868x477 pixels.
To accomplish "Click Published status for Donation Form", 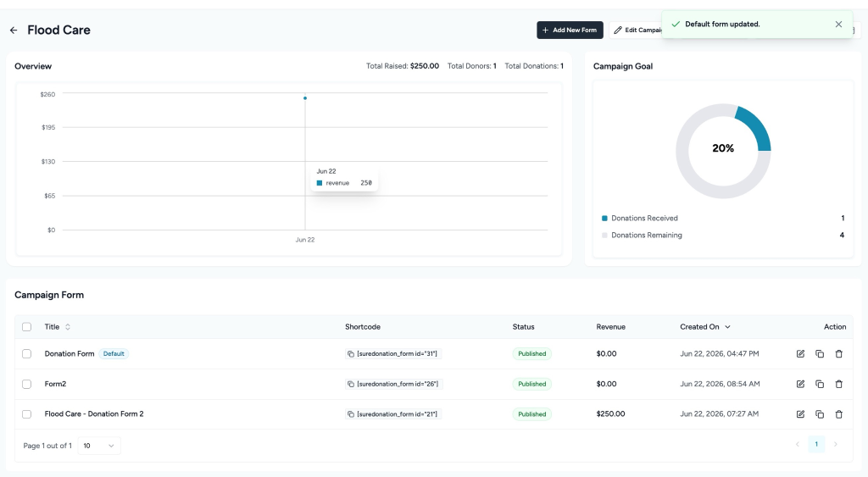I will 532,353.
